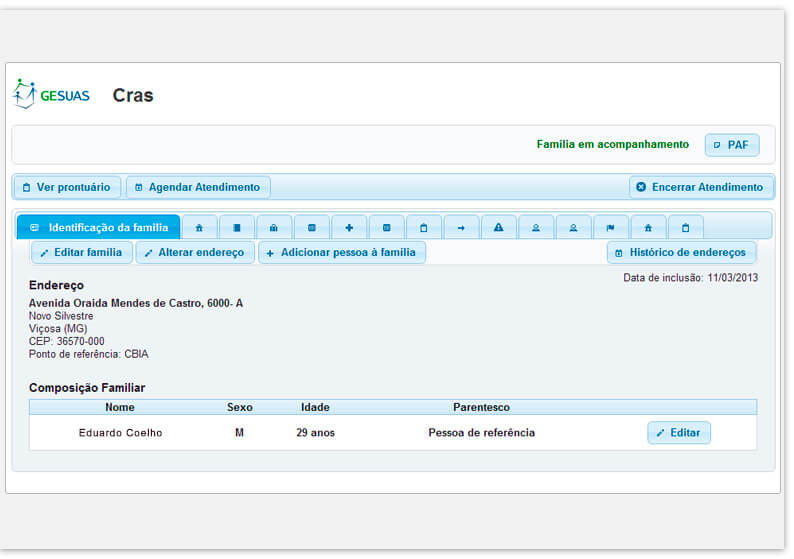Click the Pessoa de referência cell

[x=482, y=433]
